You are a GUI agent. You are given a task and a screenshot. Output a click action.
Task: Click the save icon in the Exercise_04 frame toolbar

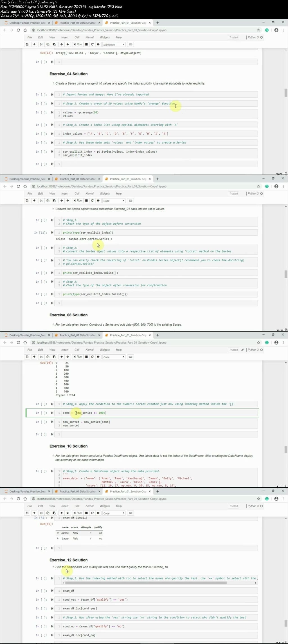27,44
